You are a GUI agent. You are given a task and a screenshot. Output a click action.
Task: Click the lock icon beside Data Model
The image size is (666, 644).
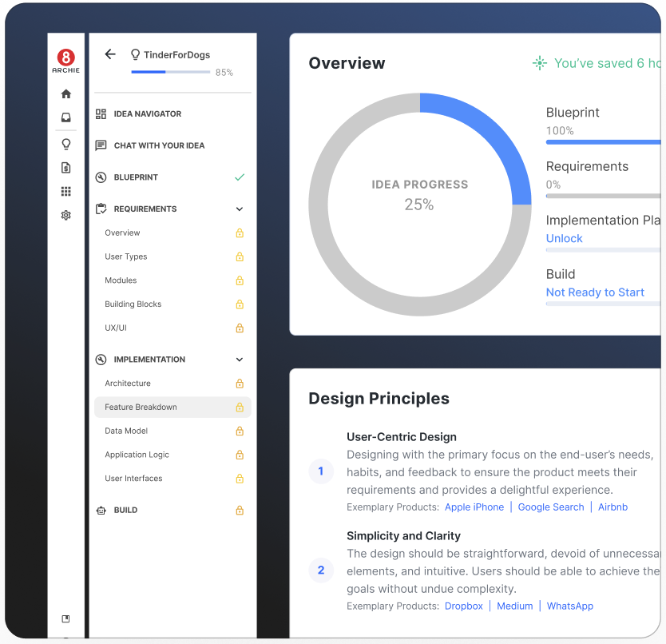click(x=239, y=431)
